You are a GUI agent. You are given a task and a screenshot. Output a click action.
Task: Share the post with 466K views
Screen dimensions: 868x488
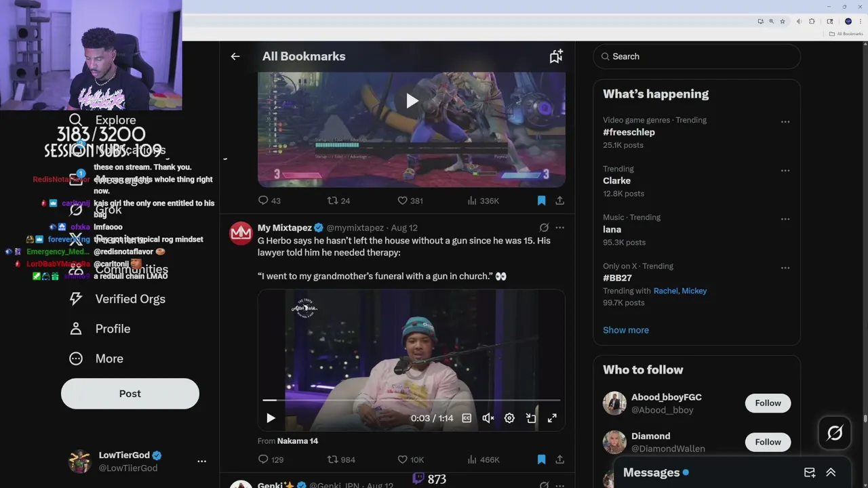(x=559, y=460)
